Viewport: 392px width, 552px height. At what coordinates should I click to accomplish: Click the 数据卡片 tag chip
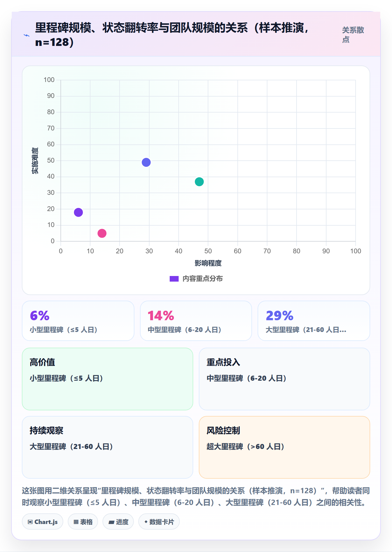click(159, 522)
